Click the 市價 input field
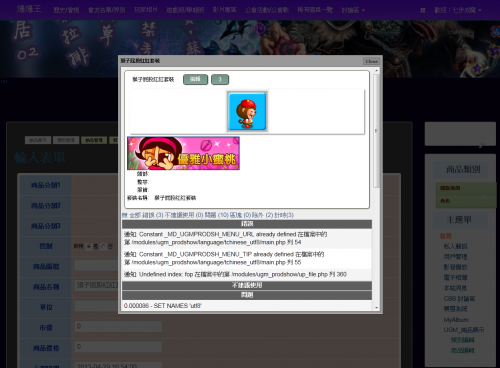Viewport: 500px width, 368px height. (x=118, y=326)
